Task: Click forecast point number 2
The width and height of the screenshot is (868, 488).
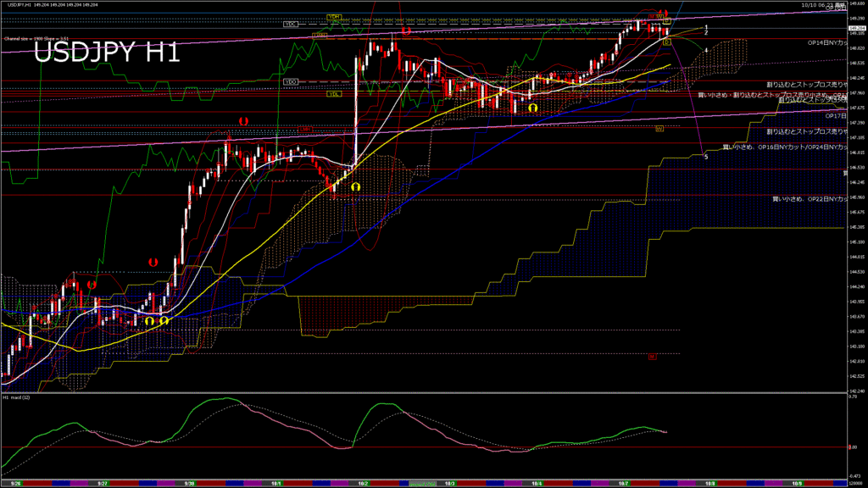Action: pyautogui.click(x=706, y=33)
